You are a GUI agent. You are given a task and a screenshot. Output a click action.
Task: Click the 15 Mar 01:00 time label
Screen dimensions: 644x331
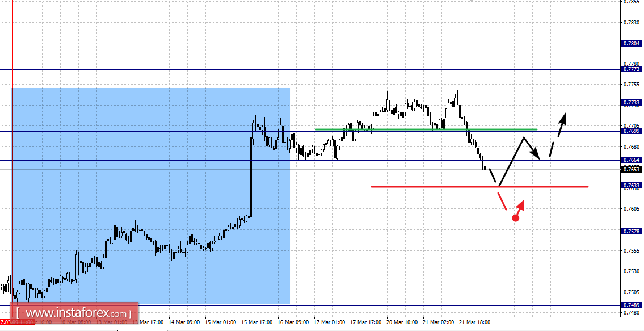click(221, 322)
